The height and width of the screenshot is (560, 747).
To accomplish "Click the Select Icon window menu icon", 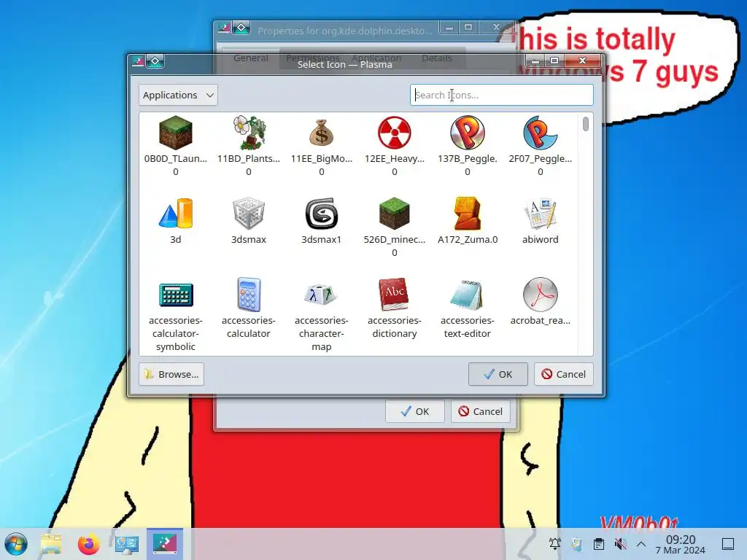I will pyautogui.click(x=138, y=61).
